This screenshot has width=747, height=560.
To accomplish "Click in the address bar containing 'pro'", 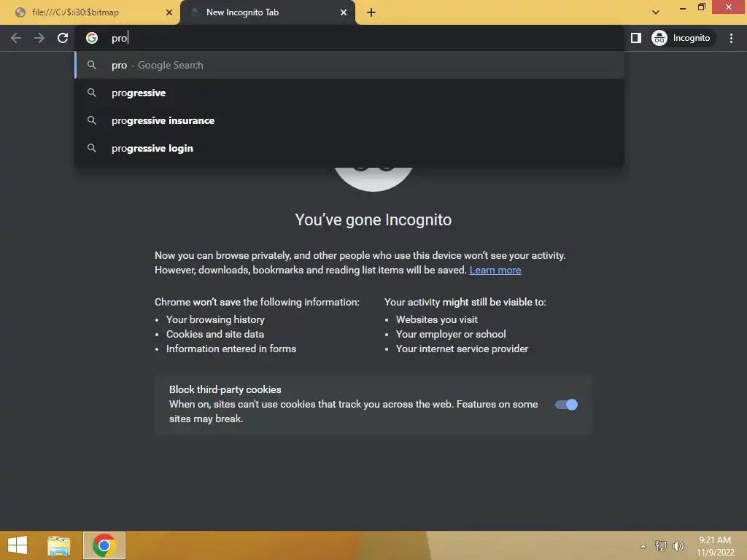I will 350,38.
